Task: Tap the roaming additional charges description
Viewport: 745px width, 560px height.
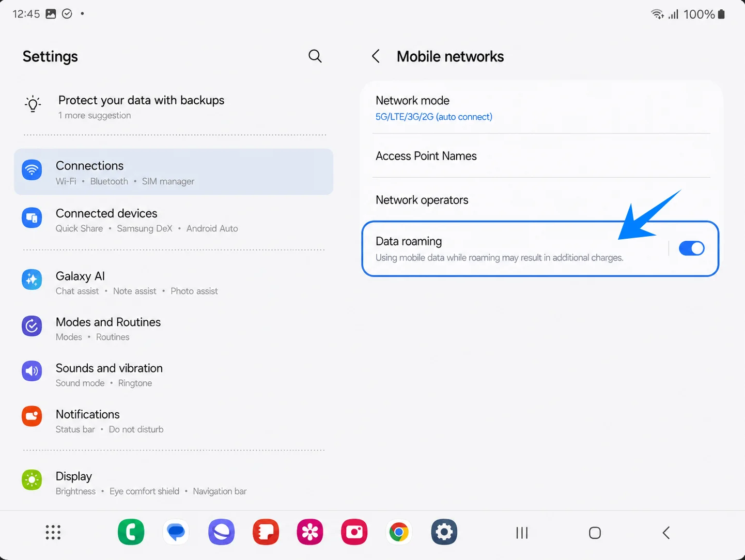Action: 500,257
